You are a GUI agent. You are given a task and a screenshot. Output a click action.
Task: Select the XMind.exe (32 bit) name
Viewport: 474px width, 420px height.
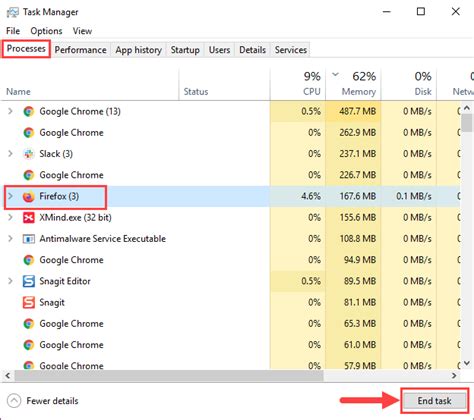tap(75, 218)
